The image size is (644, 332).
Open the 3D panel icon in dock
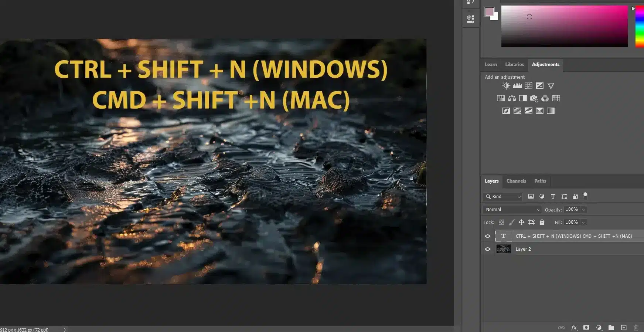(x=470, y=18)
